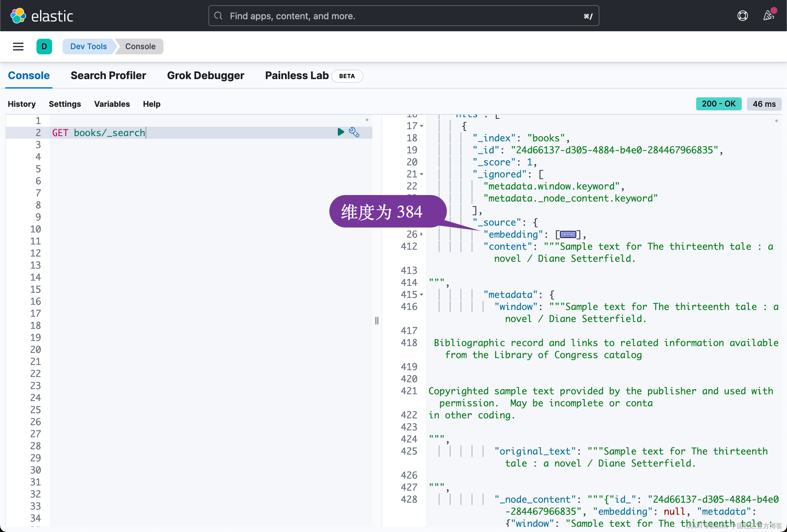Collapse the _ignored array at line 21
Image resolution: width=787 pixels, height=532 pixels.
422,174
